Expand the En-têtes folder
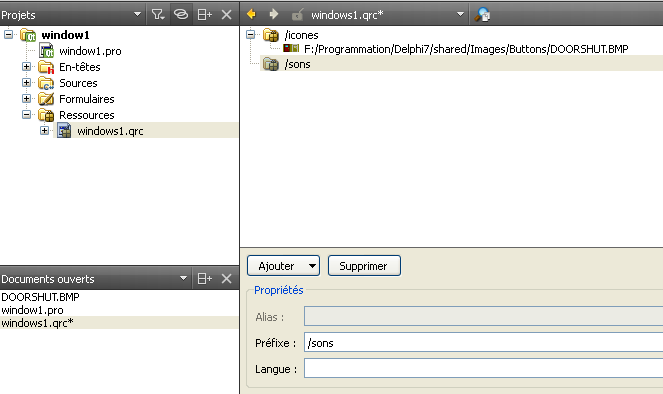Viewport: 663px width, 394px height. (x=26, y=66)
